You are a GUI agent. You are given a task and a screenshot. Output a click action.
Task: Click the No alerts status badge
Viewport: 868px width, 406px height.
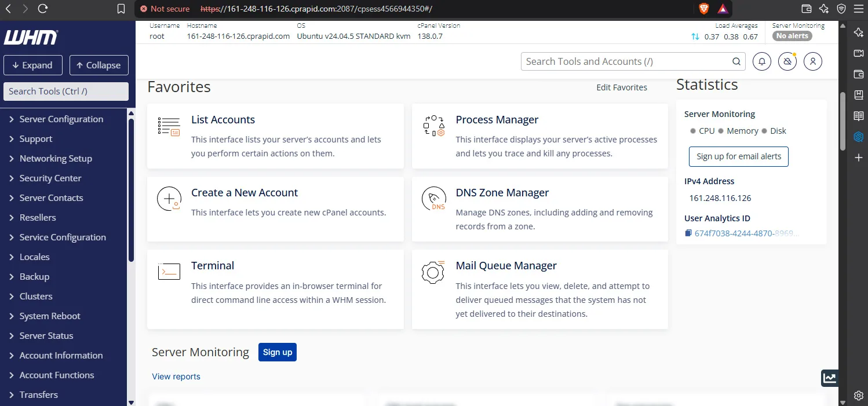click(x=792, y=36)
